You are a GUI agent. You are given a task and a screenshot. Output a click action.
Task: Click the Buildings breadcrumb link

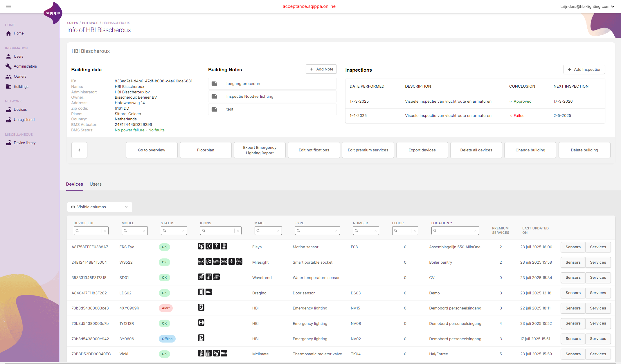tap(90, 23)
